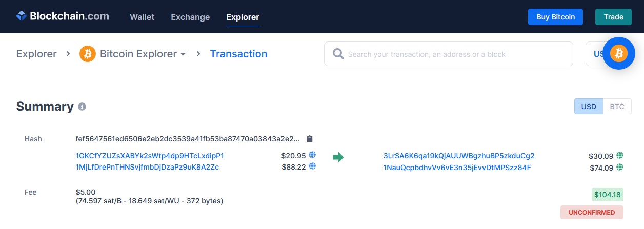The image size is (644, 229).
Task: Open the Exchange menu item
Action: coord(190,17)
